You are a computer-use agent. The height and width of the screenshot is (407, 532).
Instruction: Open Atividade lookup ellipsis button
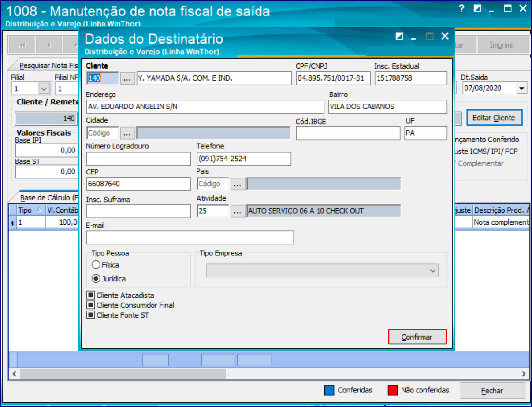238,211
